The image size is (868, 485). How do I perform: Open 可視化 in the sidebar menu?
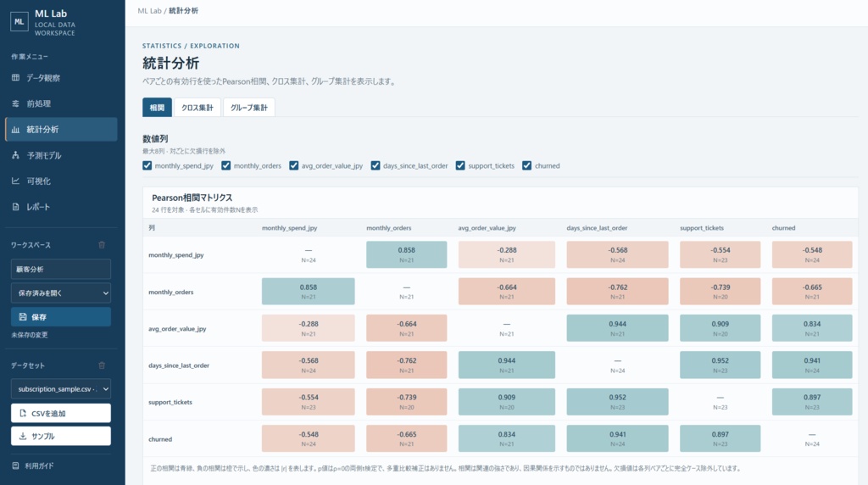pos(61,181)
